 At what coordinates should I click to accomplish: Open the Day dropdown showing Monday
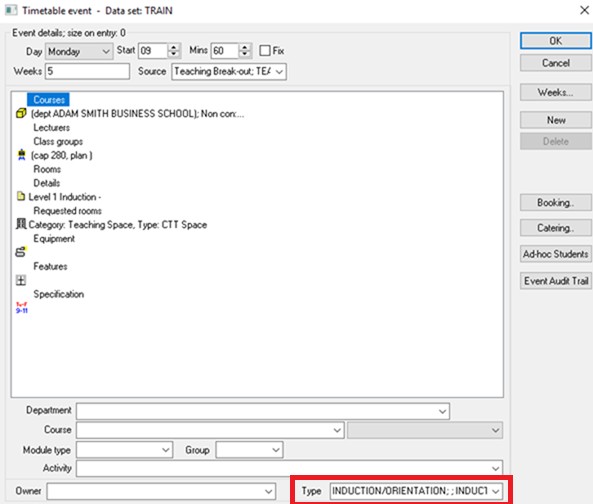tap(79, 51)
